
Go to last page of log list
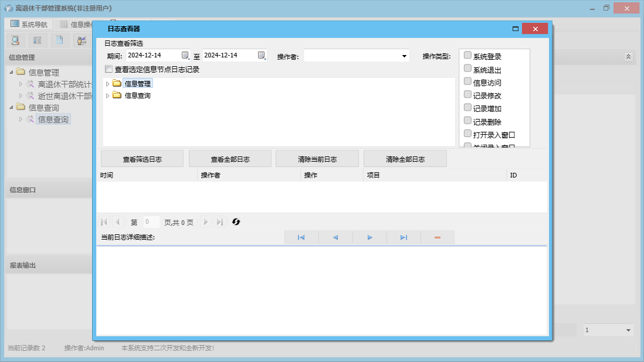coord(220,222)
